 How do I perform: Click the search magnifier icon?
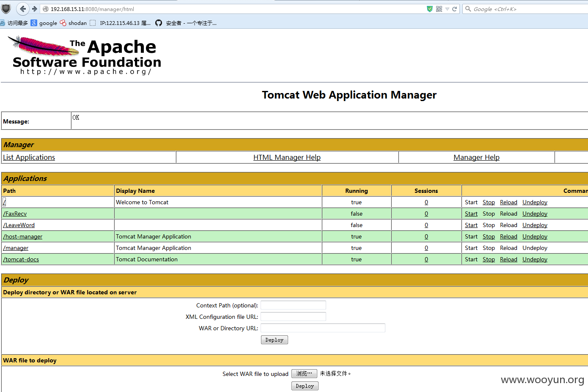click(x=468, y=9)
